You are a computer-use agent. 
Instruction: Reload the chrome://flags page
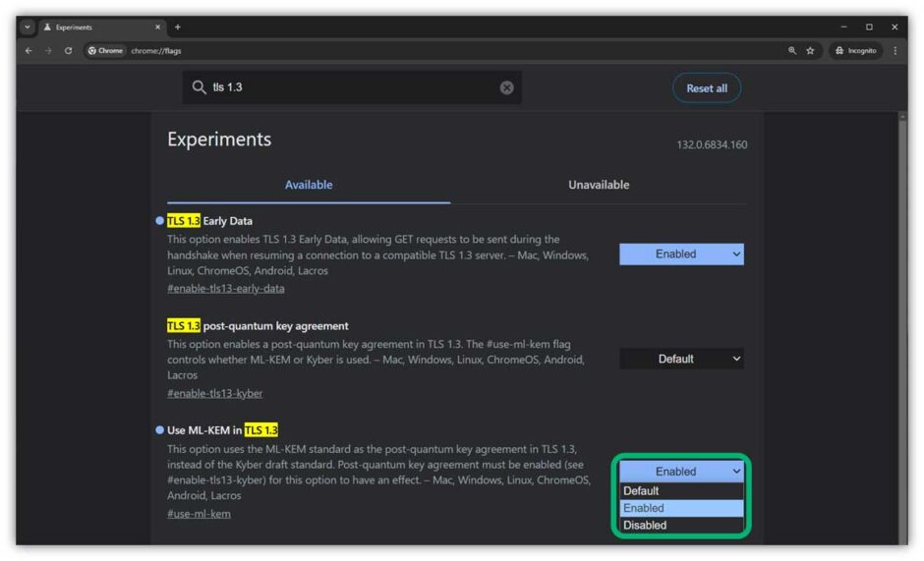coord(69,51)
